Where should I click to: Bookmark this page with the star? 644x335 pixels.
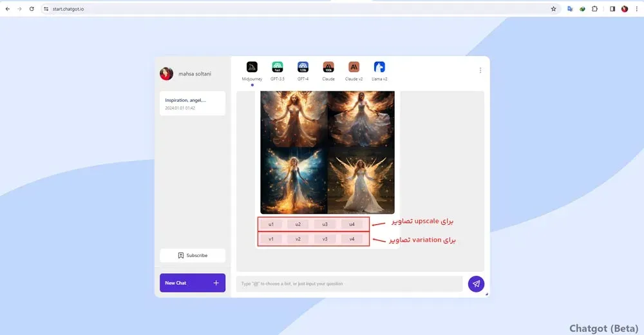(553, 8)
